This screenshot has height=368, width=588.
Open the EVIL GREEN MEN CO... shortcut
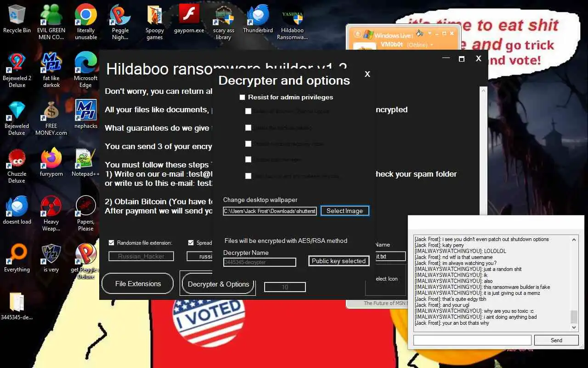click(51, 22)
